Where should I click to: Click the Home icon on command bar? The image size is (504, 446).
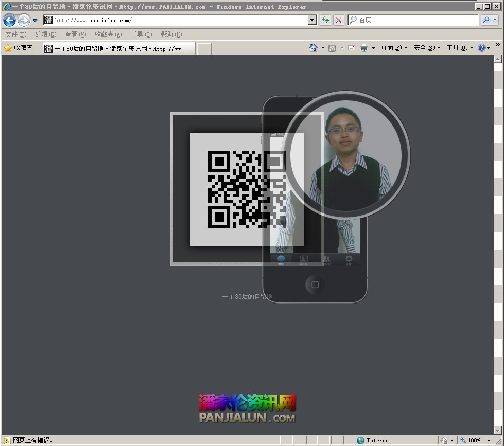(x=313, y=47)
